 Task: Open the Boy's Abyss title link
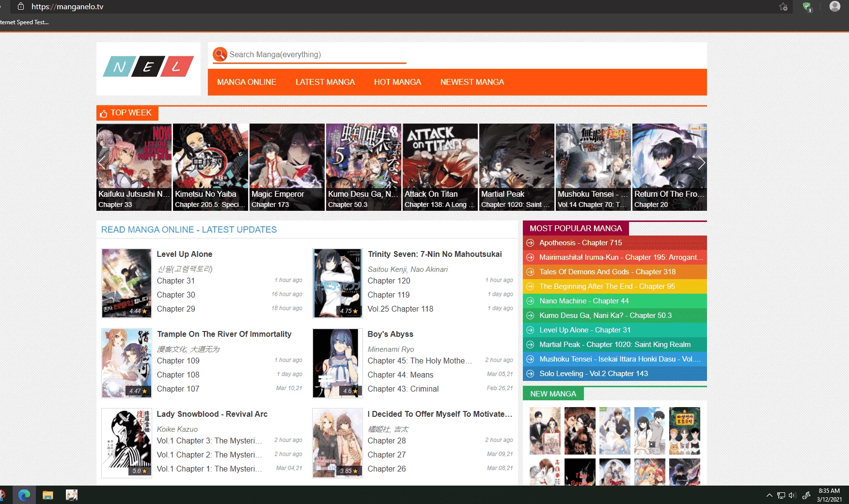point(391,334)
